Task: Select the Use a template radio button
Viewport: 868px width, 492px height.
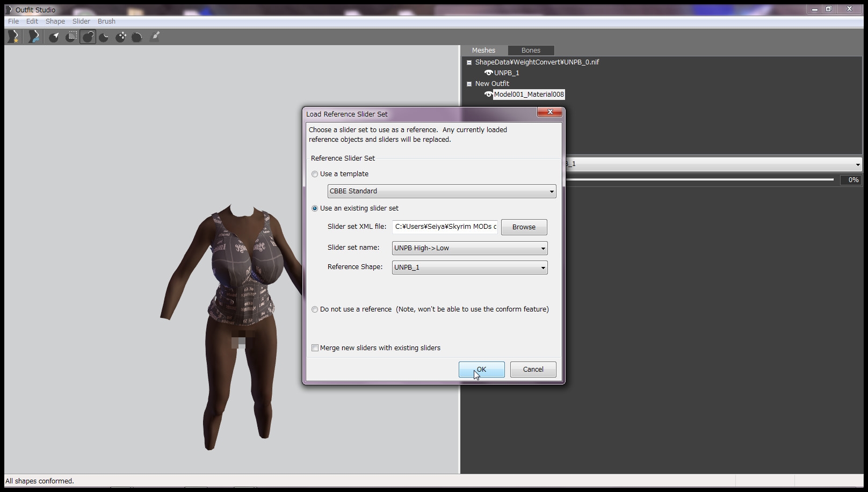Action: click(x=315, y=174)
